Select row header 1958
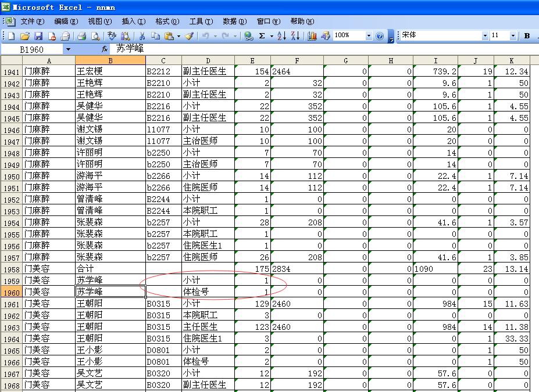The height and width of the screenshot is (392, 539). (12, 269)
